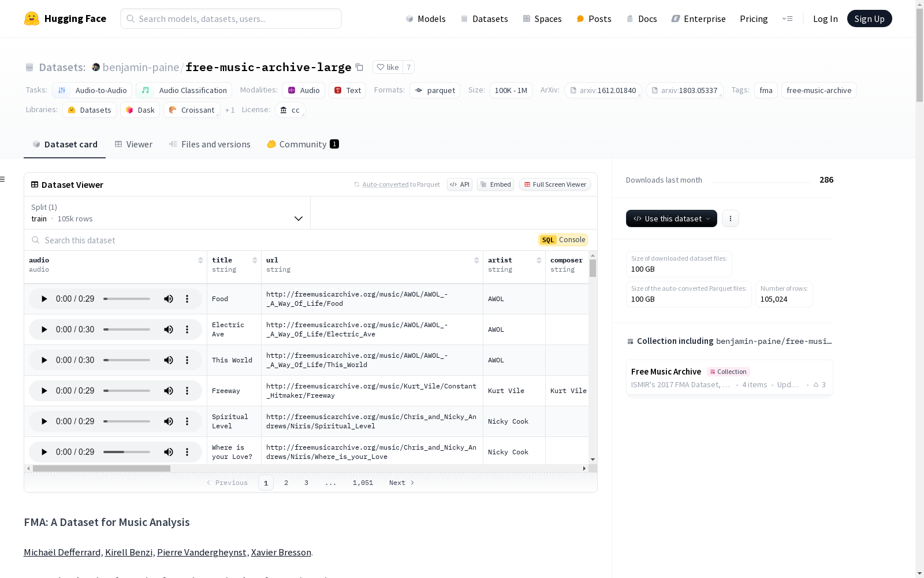The image size is (924, 578).
Task: Play audio for the Spiritual Level row
Action: click(x=44, y=421)
